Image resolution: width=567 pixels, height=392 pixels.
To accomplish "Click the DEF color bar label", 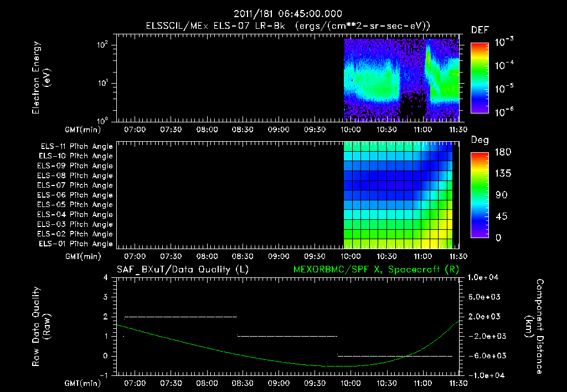I will click(480, 30).
